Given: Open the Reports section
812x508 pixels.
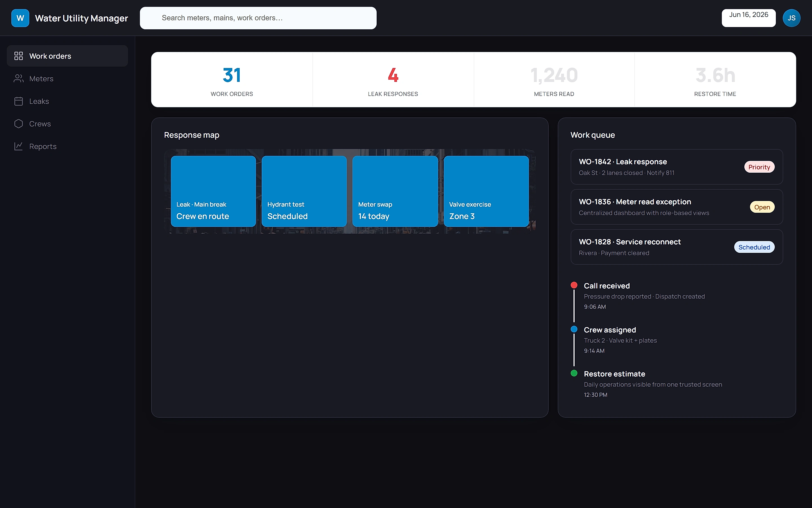Looking at the screenshot, I should point(67,146).
